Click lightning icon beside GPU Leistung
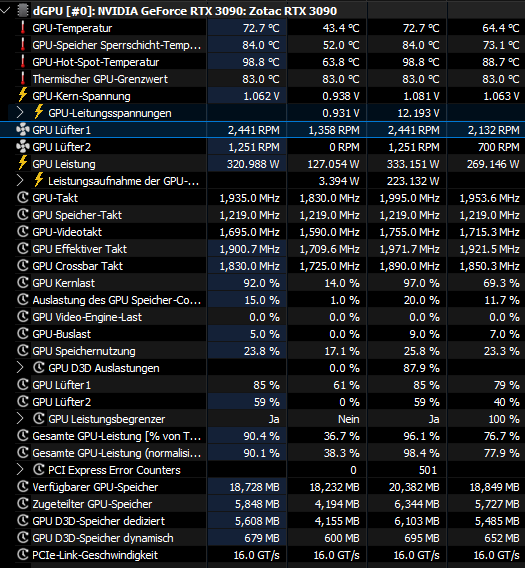525x568 pixels. coord(23,163)
